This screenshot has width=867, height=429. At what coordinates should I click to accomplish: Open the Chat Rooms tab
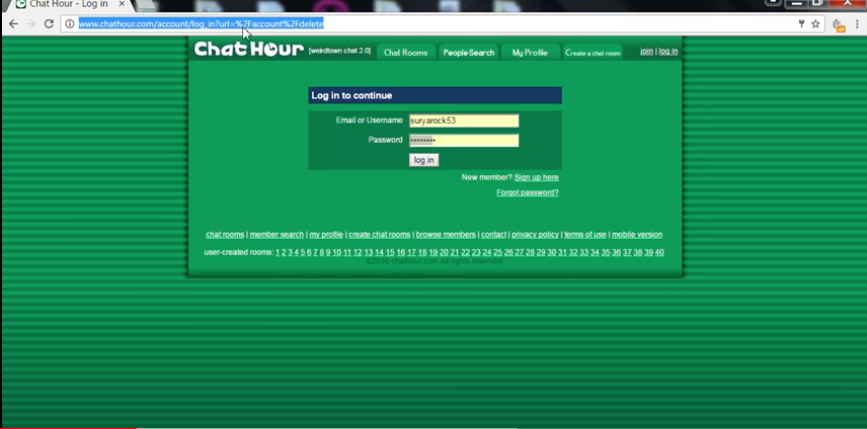(x=406, y=53)
